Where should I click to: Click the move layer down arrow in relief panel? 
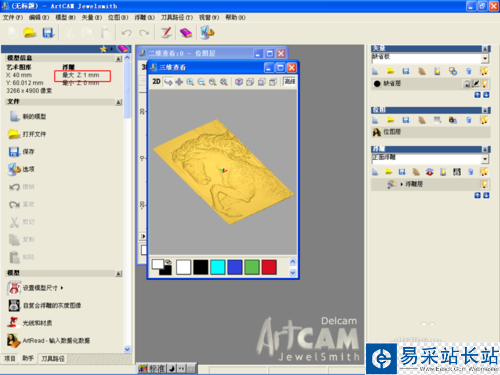coord(486,195)
